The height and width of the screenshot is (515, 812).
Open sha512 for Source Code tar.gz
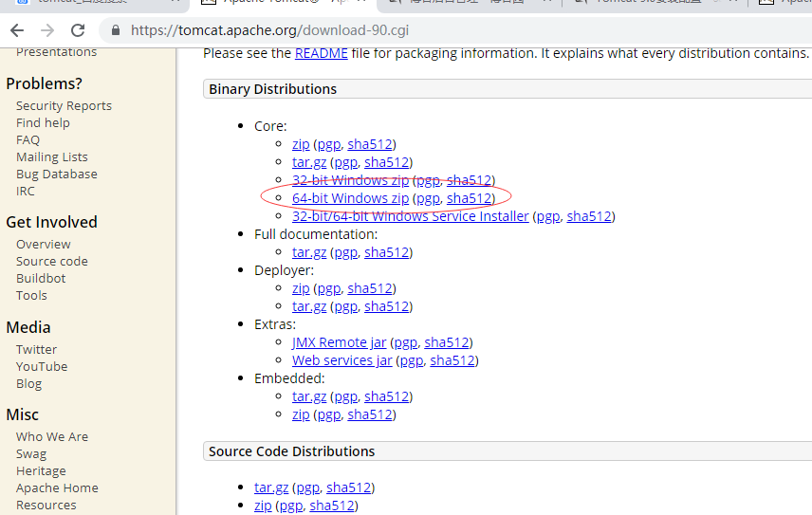tap(348, 487)
